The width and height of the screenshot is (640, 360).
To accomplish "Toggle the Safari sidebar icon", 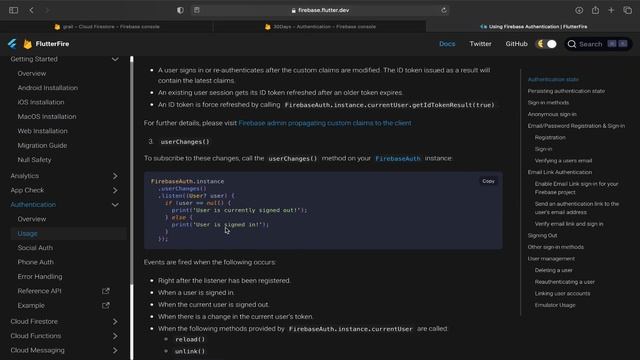I will tap(13, 10).
